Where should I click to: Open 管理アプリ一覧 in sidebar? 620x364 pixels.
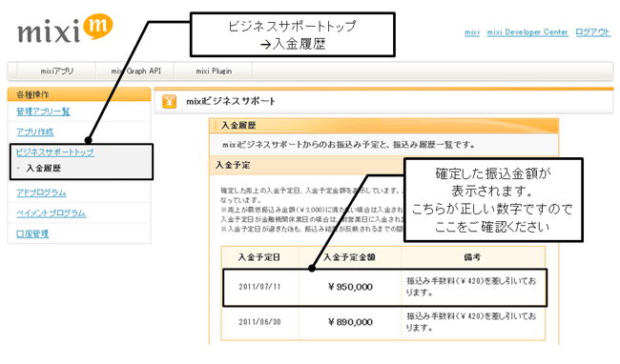click(43, 111)
